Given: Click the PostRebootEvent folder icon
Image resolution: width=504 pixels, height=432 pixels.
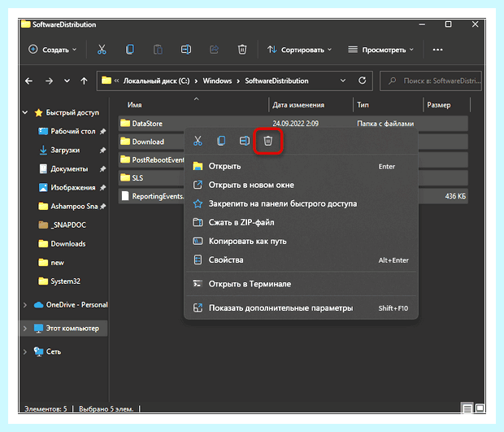Looking at the screenshot, I should (125, 159).
